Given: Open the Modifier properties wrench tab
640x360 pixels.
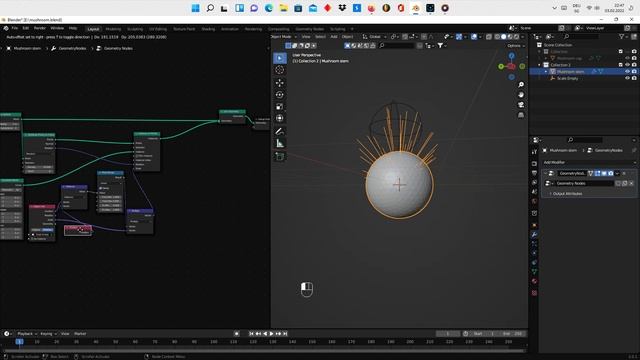Looking at the screenshot, I should coord(534,234).
